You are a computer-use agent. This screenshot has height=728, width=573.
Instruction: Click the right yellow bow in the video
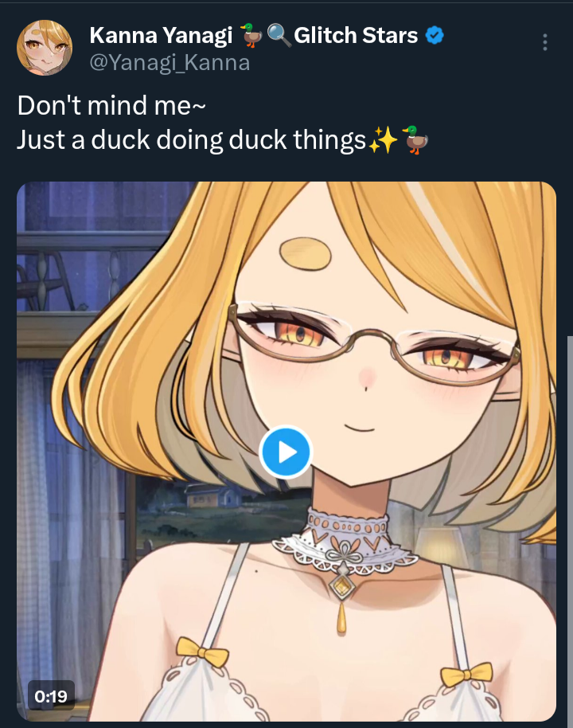(466, 674)
